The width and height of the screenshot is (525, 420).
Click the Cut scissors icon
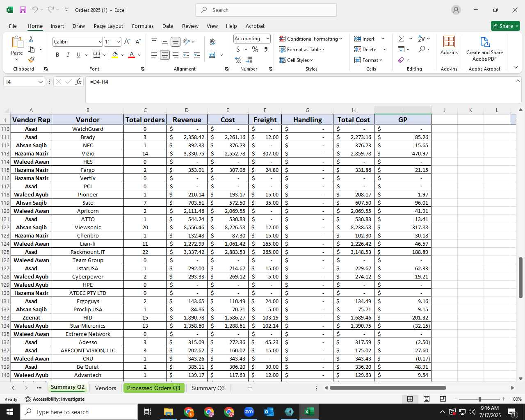tap(31, 39)
